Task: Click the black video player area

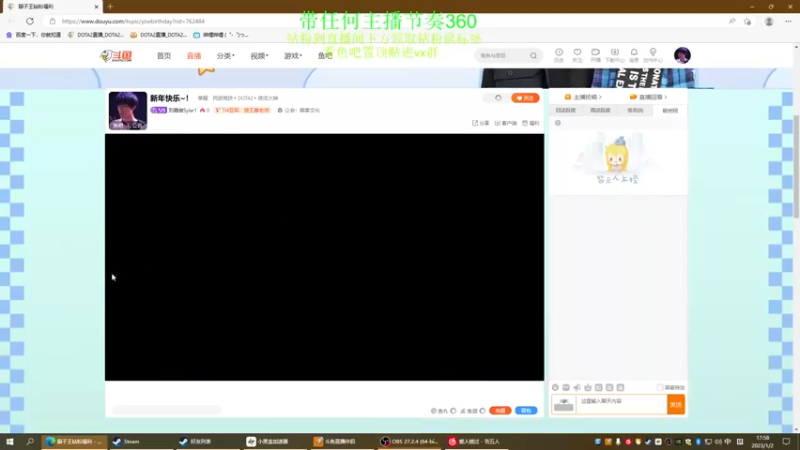Action: pyautogui.click(x=324, y=257)
